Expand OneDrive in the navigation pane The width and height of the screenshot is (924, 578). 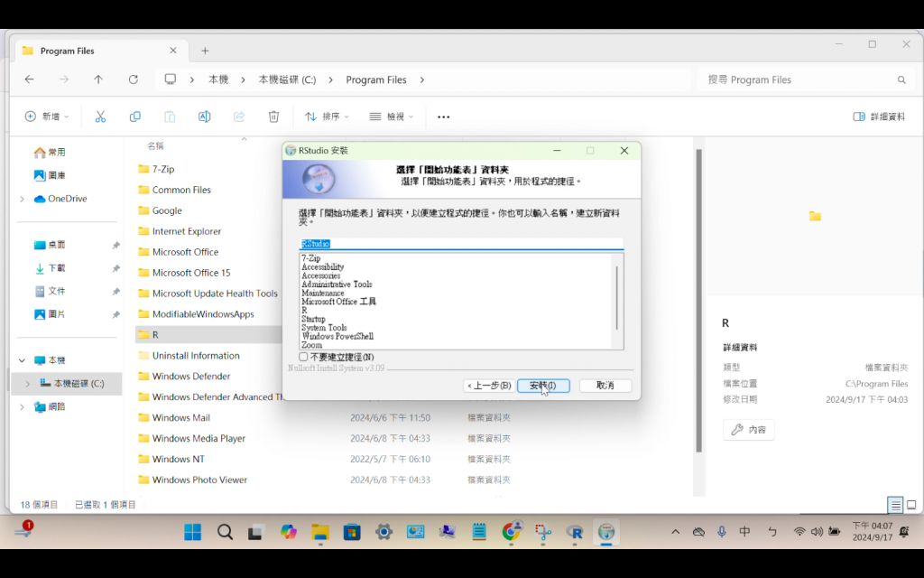[23, 199]
